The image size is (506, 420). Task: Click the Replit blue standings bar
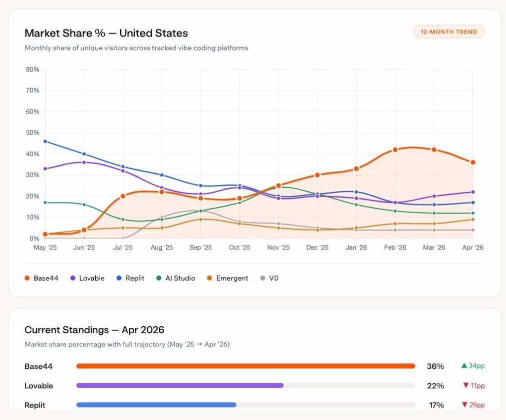[156, 404]
